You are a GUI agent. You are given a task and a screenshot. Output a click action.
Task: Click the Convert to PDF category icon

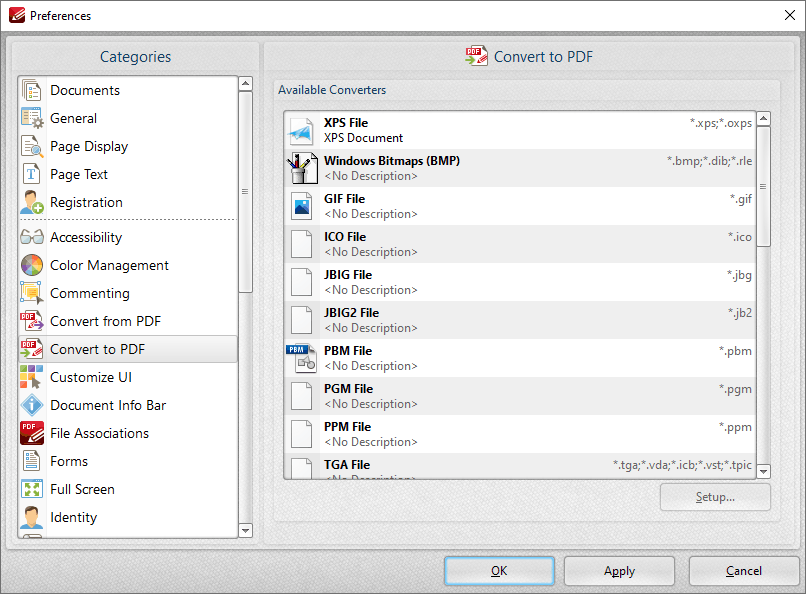[32, 349]
